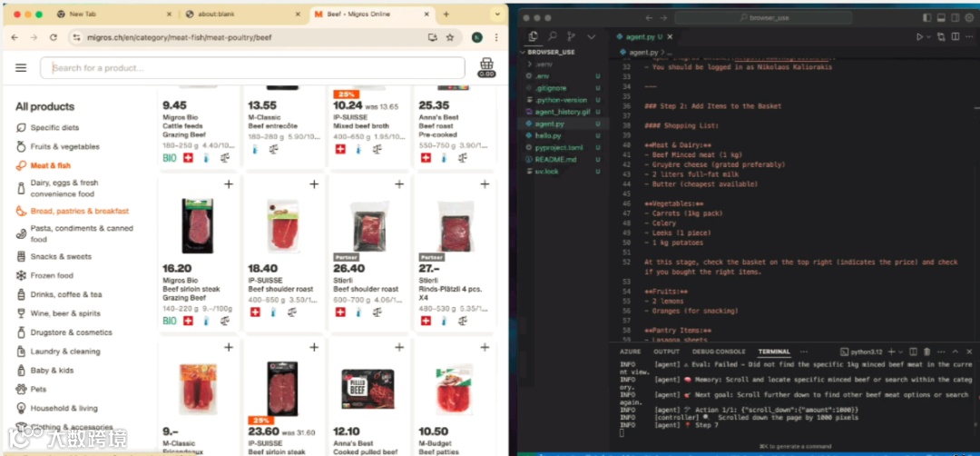Open VS Code Source Control view
This screenshot has width=980, height=456.
click(x=572, y=37)
